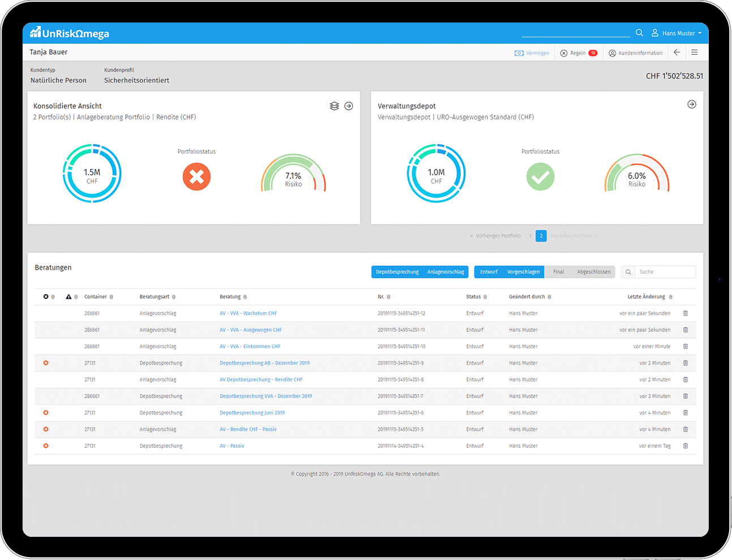Image resolution: width=732 pixels, height=560 pixels.
Task: Delete the AV - VVA - Ausgewogen CHF row
Action: tap(686, 330)
